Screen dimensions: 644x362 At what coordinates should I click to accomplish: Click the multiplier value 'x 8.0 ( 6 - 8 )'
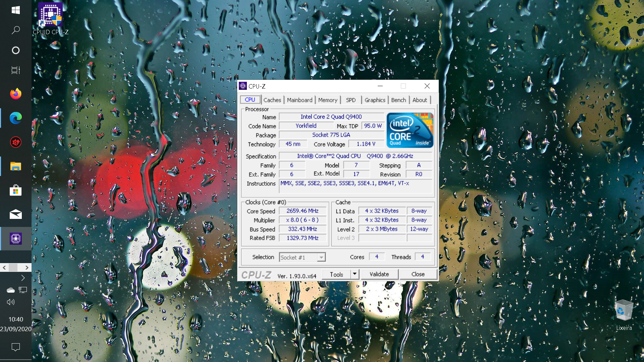click(303, 220)
